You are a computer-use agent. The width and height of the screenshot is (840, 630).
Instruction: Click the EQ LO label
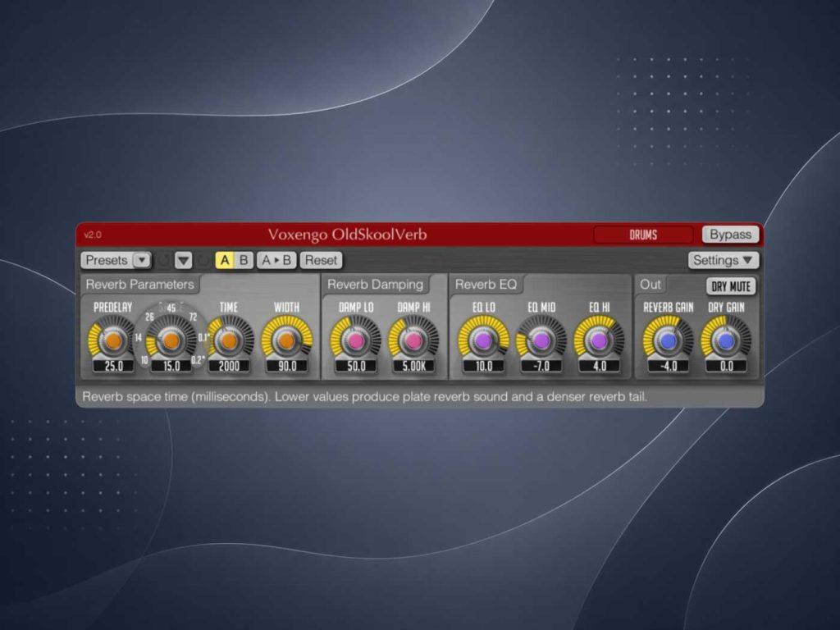point(484,308)
